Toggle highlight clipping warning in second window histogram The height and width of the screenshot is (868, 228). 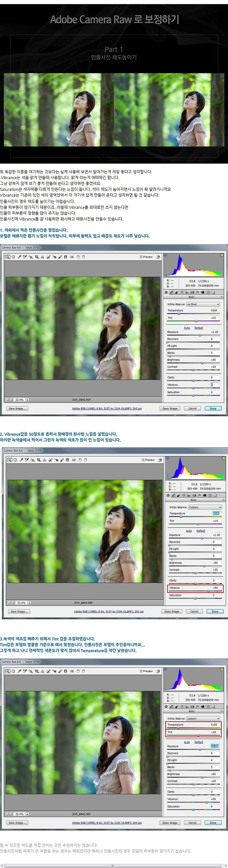pos(224,458)
